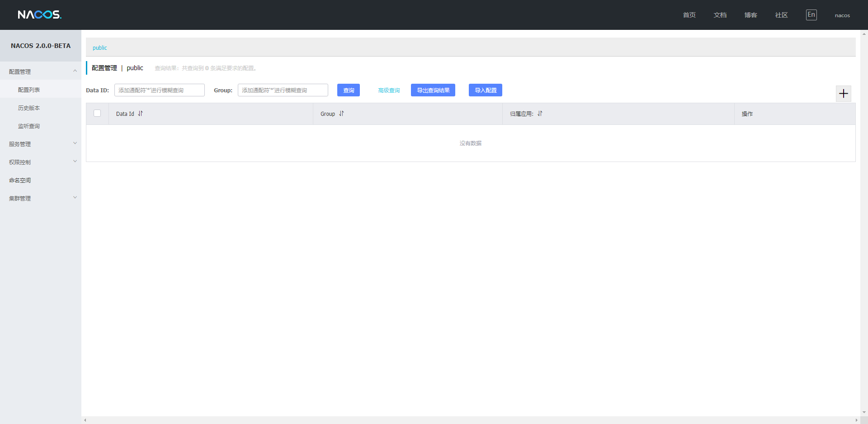The height and width of the screenshot is (424, 868).
Task: Click the vertical scrollbar down arrow
Action: tap(864, 412)
